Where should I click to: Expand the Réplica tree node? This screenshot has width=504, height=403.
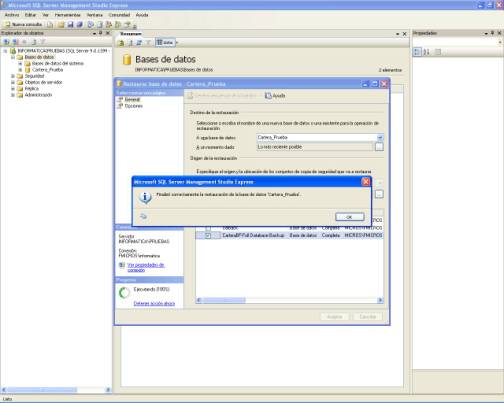click(x=13, y=89)
